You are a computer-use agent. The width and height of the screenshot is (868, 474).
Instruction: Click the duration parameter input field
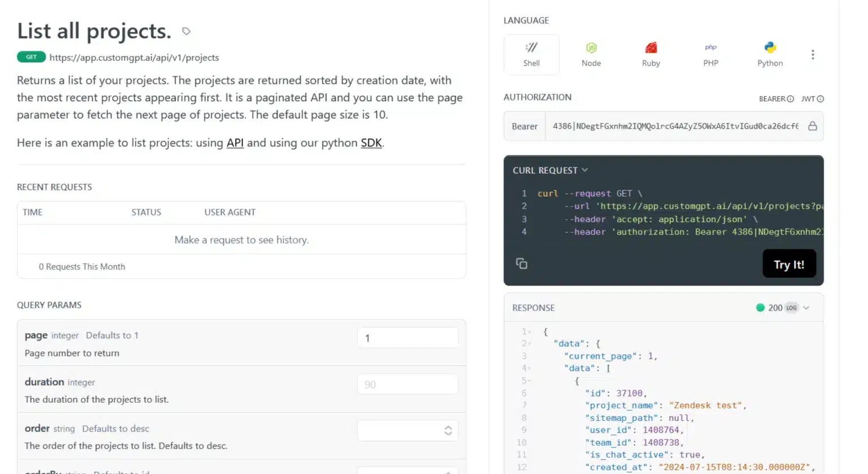pos(407,384)
